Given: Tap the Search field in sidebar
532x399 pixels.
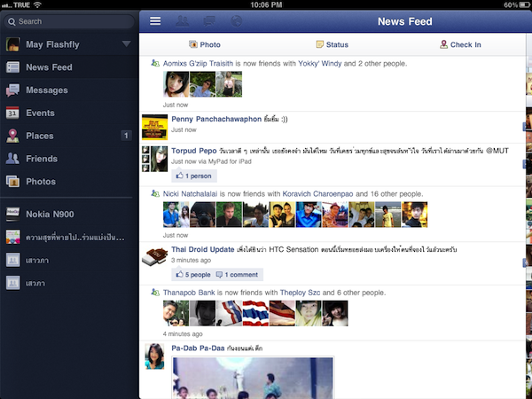Looking at the screenshot, I should (x=69, y=21).
